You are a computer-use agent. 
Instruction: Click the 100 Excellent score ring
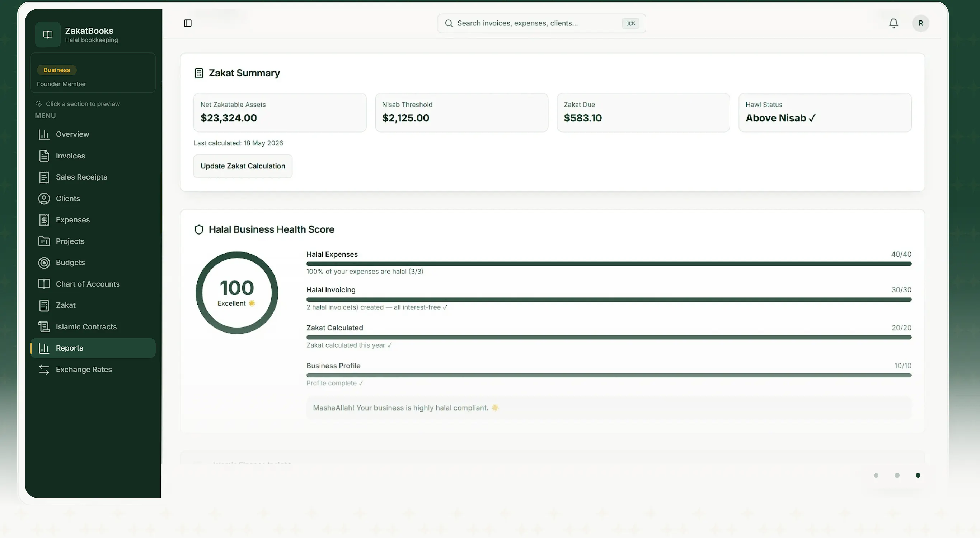coord(236,293)
